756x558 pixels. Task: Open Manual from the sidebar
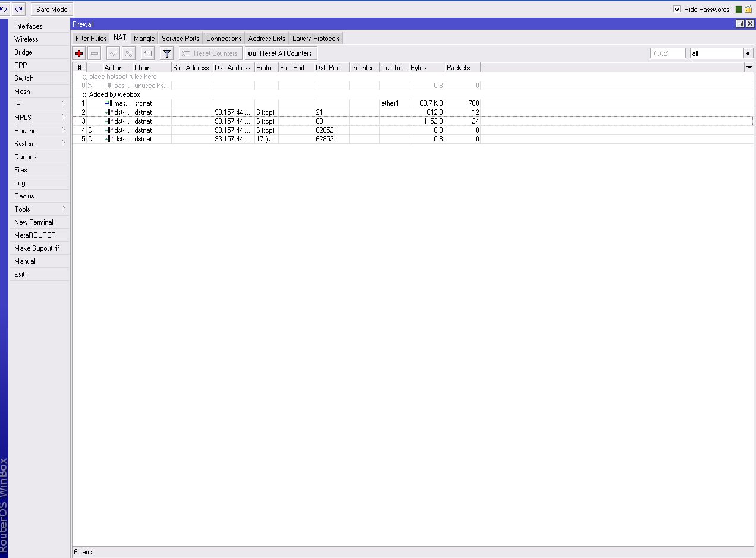[39, 261]
